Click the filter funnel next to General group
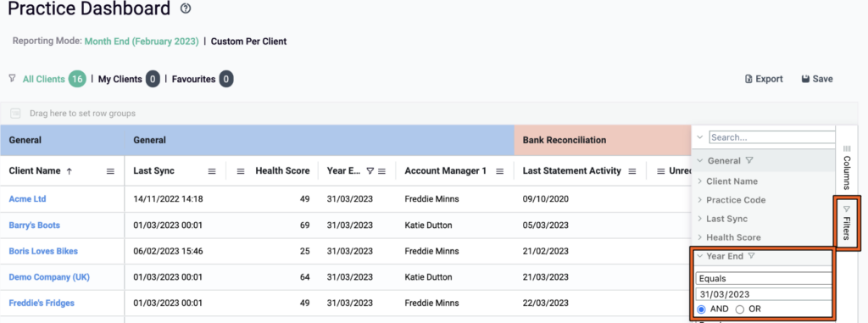This screenshot has height=323, width=868. [749, 161]
